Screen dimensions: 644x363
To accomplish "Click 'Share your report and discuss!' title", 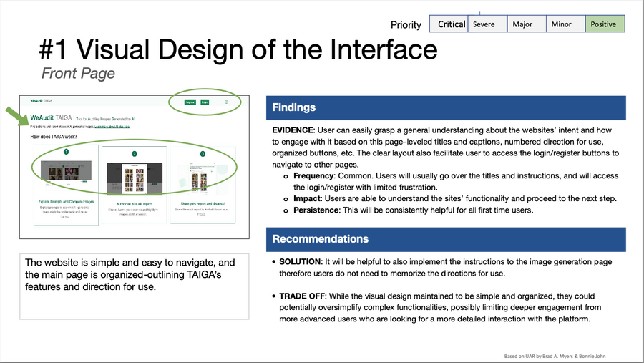I will [203, 203].
